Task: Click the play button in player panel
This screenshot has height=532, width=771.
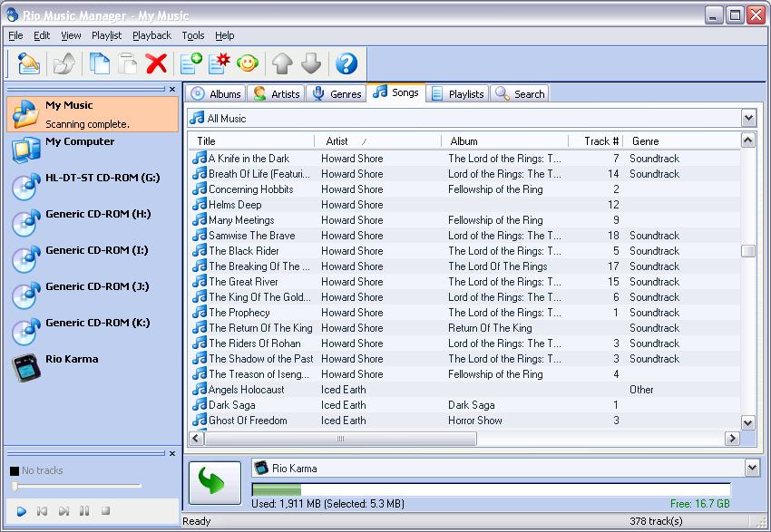Action: [21, 511]
